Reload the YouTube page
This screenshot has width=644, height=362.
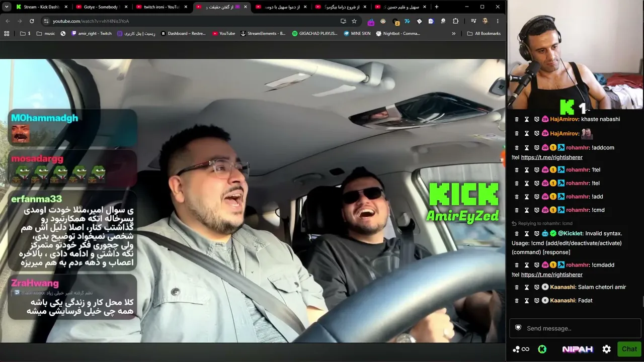(32, 21)
